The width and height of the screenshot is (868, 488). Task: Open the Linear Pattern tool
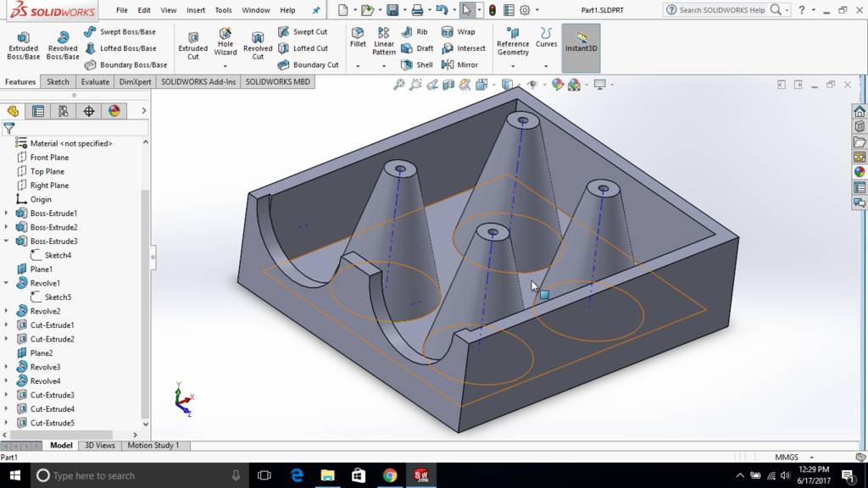pyautogui.click(x=384, y=42)
